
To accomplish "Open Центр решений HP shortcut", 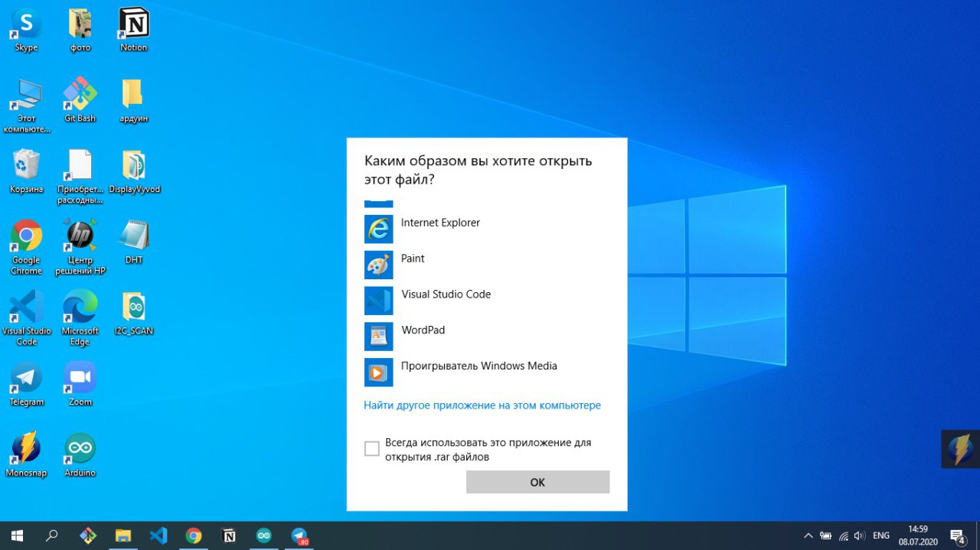I will point(80,246).
